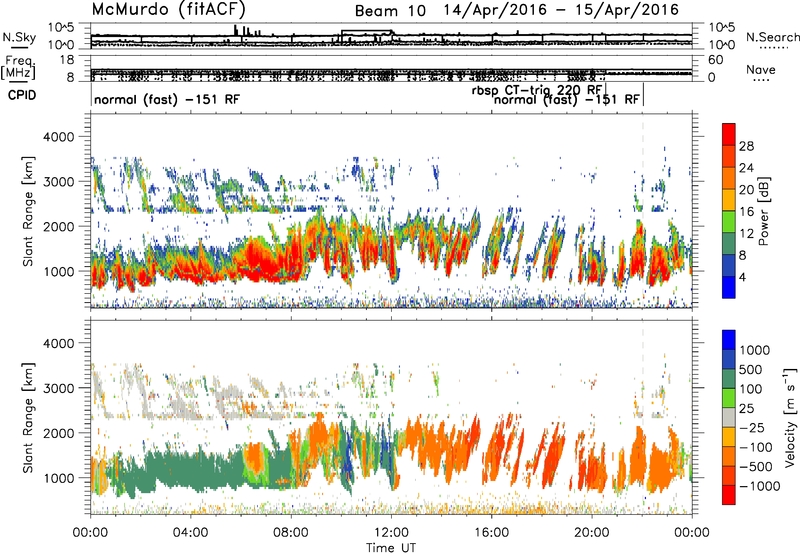Click the '28' tick on Power color bar
Screen dimensions: 800x554
point(746,146)
